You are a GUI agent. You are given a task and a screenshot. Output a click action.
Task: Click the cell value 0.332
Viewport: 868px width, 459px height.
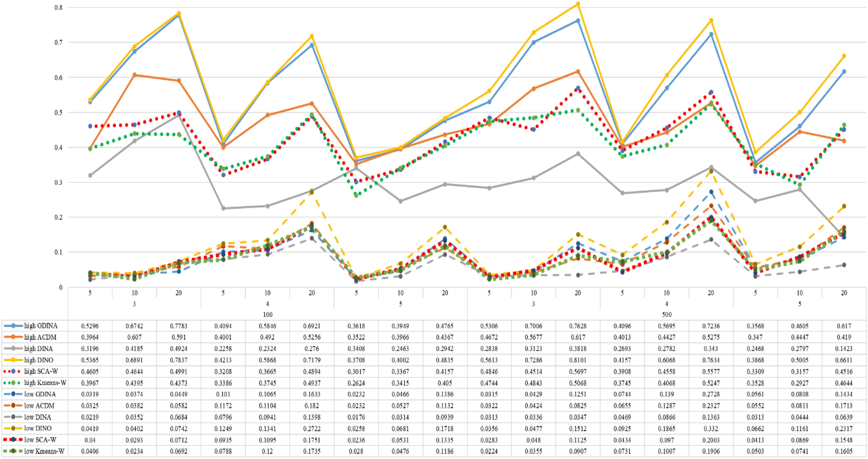click(x=711, y=429)
